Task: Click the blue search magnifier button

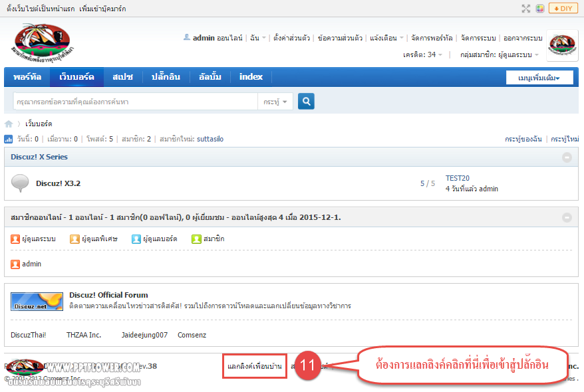Action: coord(306,101)
